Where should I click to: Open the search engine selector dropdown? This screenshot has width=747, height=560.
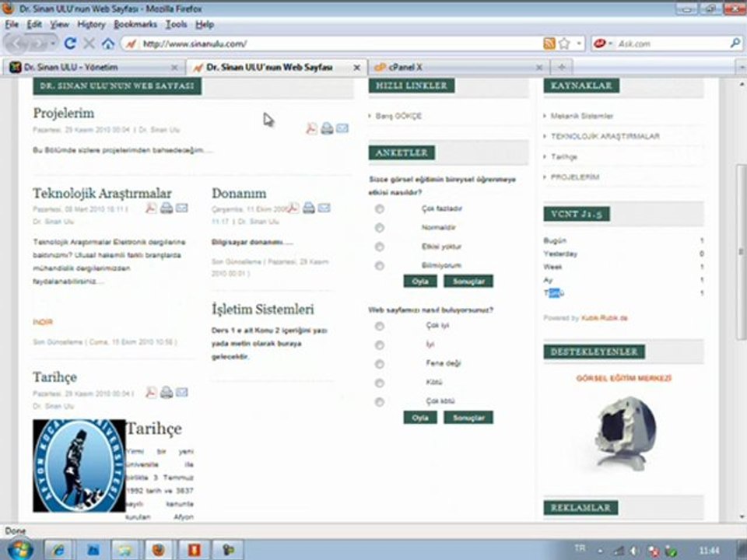610,44
